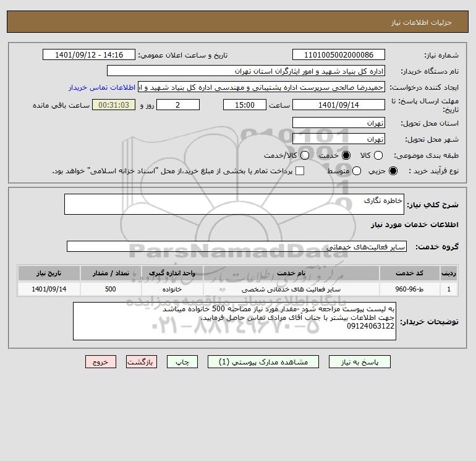Image resolution: width=476 pixels, height=461 pixels.
Task: Click تعداد / مقدار column header
Action: (x=111, y=273)
